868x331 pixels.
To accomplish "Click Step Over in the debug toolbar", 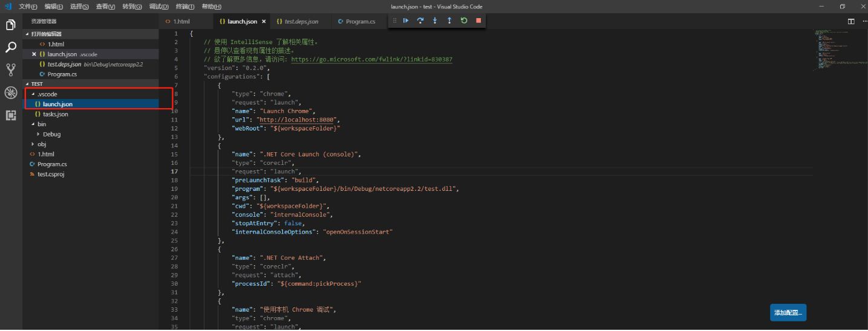I will click(420, 21).
